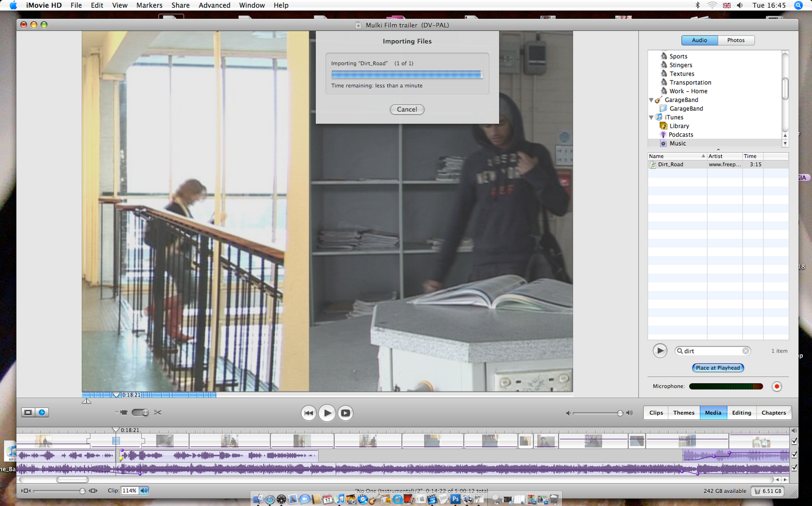Click the maximum volume speaker icon
The image size is (812, 506).
click(x=630, y=413)
